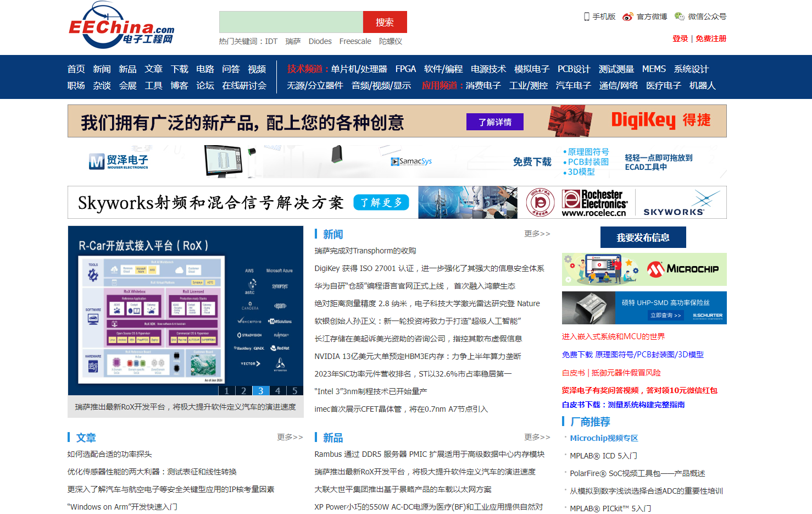Open news 瑞萨完成对Transphorm的收购

click(365, 251)
